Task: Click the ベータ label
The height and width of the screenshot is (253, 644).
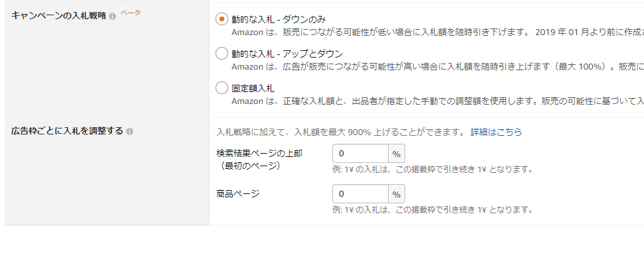Action: [x=130, y=13]
